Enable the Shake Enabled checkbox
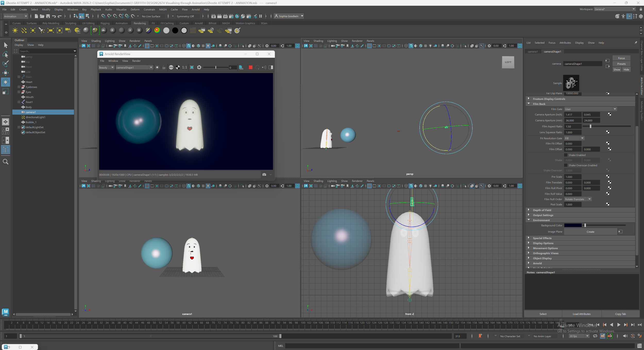Image resolution: width=644 pixels, height=350 pixels. click(x=566, y=155)
